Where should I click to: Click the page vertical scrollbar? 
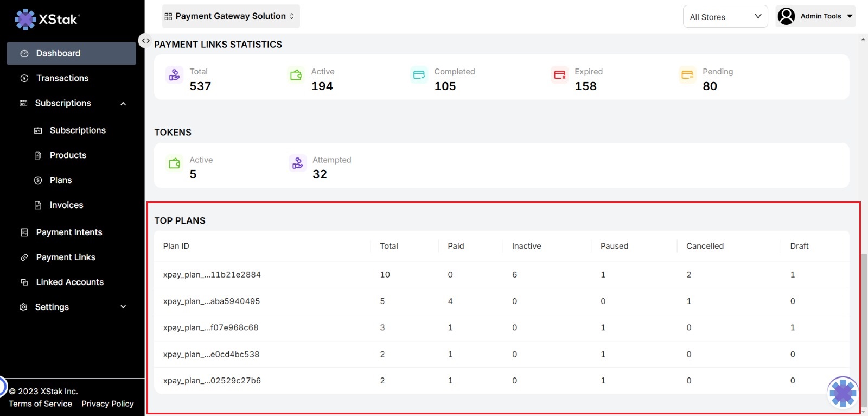tap(864, 326)
